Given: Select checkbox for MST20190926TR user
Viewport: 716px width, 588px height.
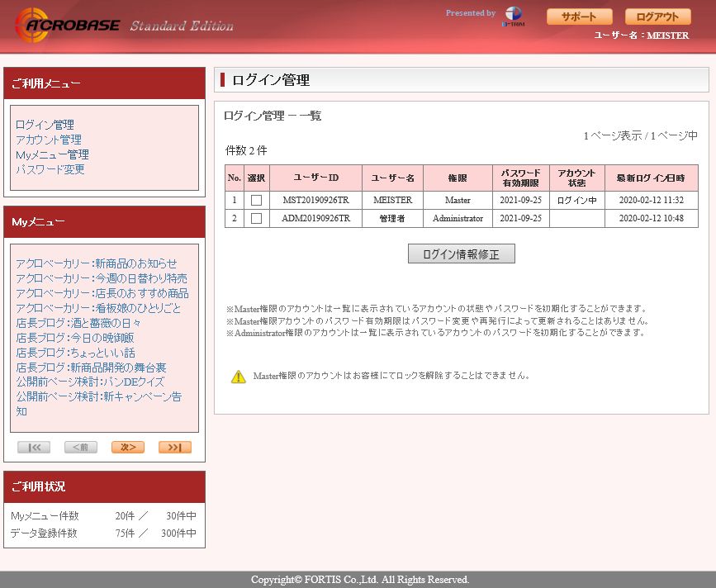Looking at the screenshot, I should point(257,200).
